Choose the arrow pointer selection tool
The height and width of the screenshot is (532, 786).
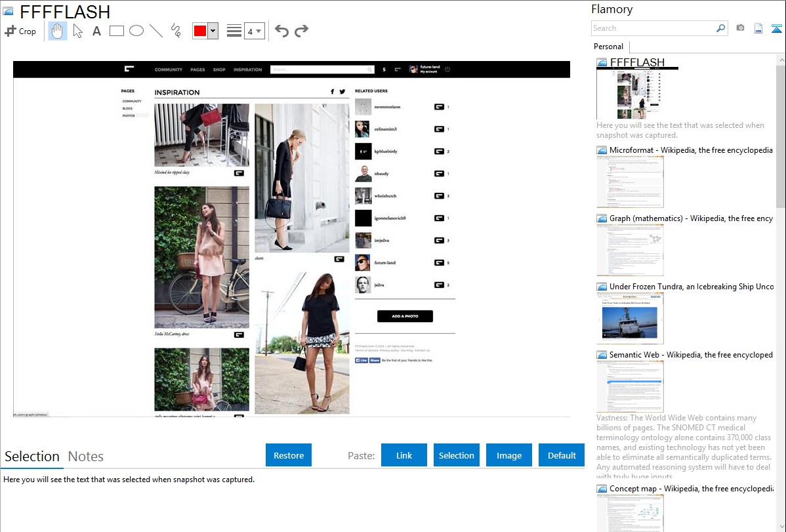(x=77, y=31)
